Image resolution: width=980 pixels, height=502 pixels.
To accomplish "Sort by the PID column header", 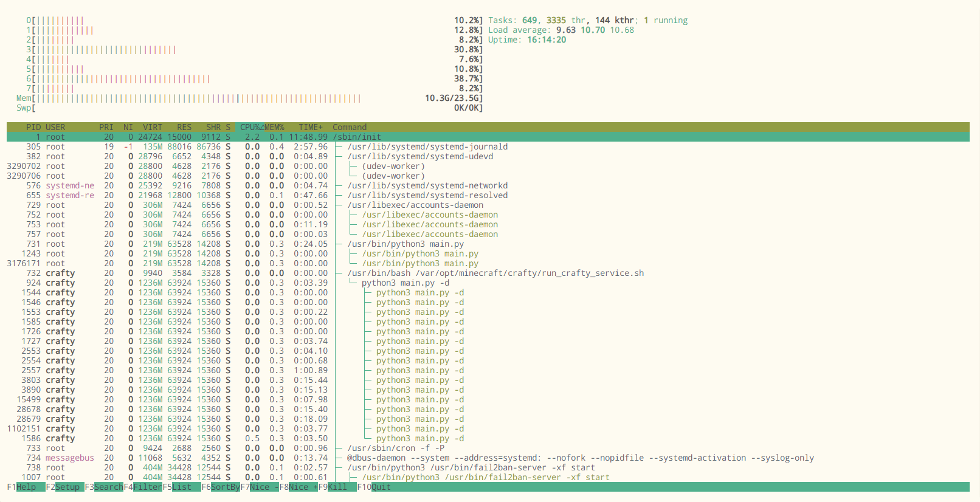I will (33, 127).
